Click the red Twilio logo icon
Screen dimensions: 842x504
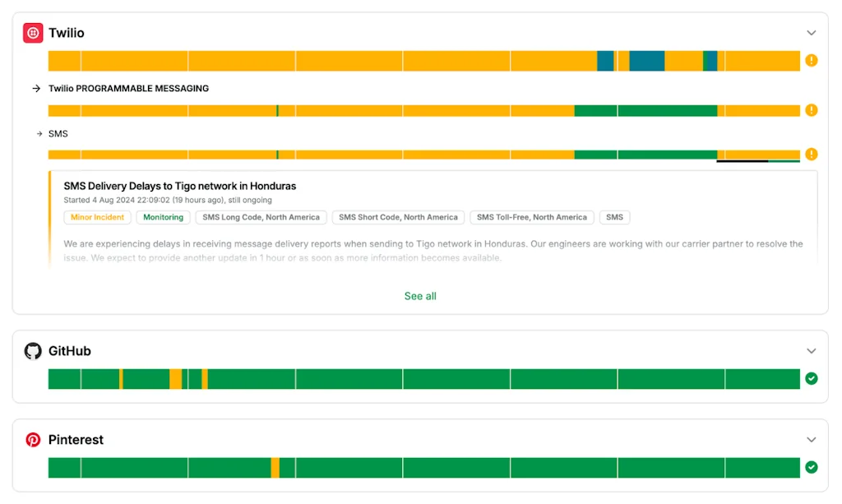click(x=33, y=33)
